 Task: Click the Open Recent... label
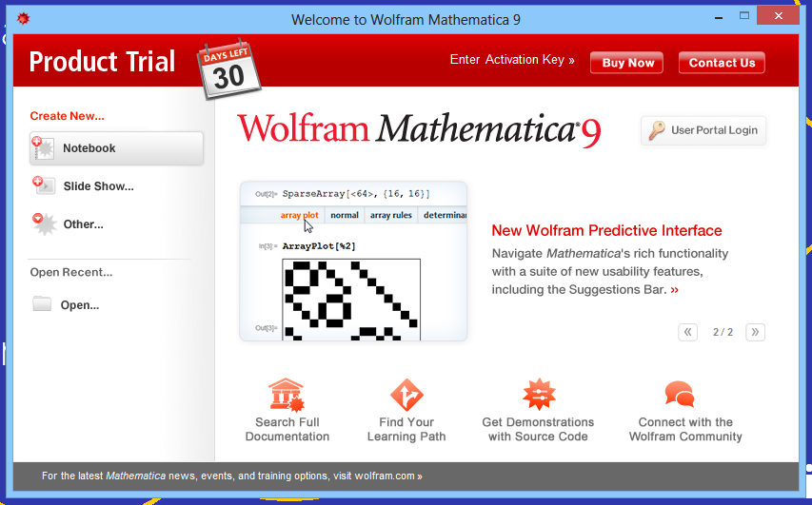71,272
